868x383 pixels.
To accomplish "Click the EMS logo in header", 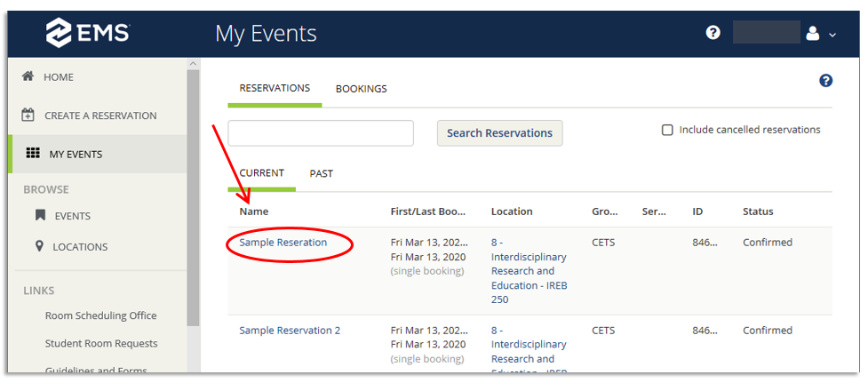I will coord(88,34).
